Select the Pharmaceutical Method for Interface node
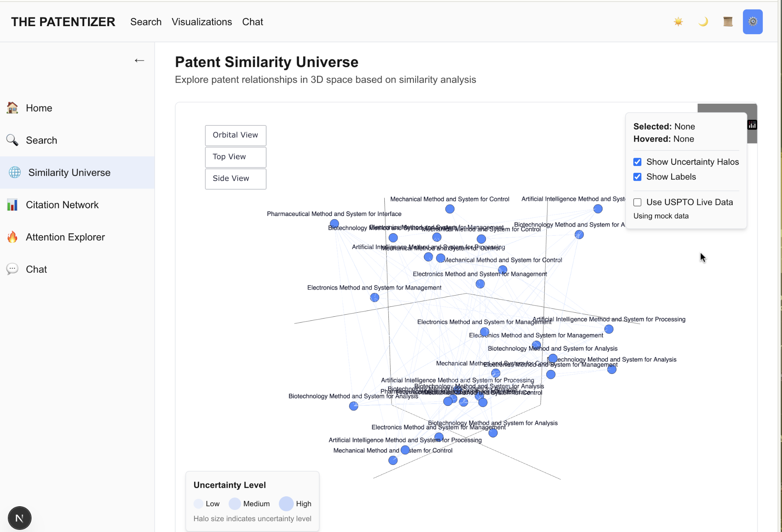Screen dimensions: 782x532 (x=334, y=223)
